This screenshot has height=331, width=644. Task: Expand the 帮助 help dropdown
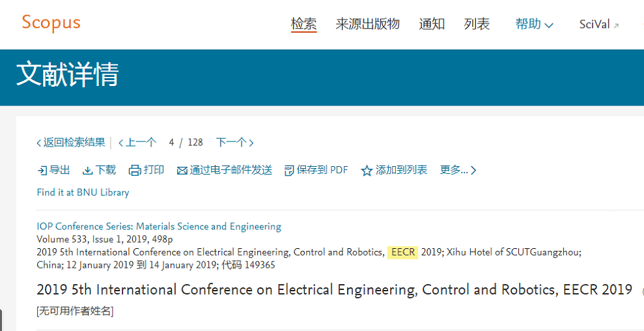tap(534, 24)
